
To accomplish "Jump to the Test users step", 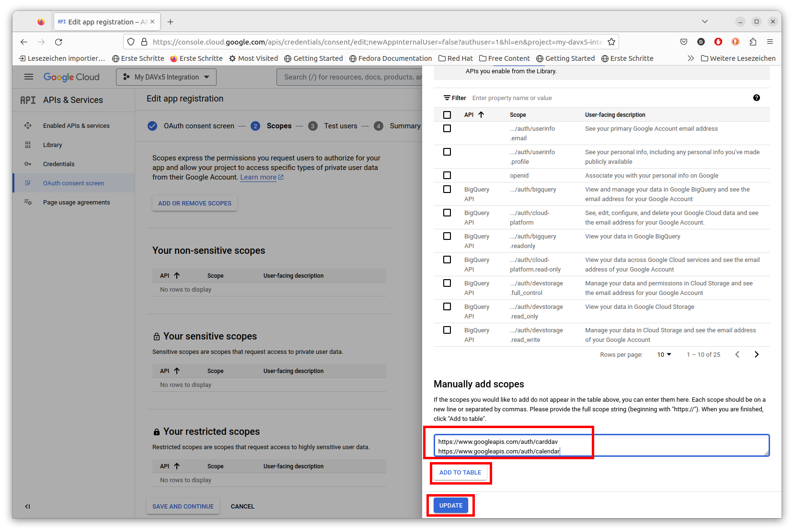I will 333,126.
